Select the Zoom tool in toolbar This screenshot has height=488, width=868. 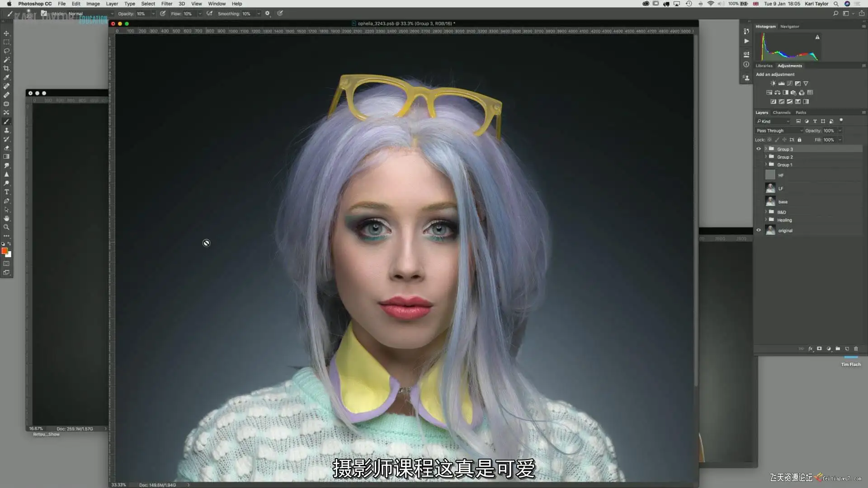[6, 227]
